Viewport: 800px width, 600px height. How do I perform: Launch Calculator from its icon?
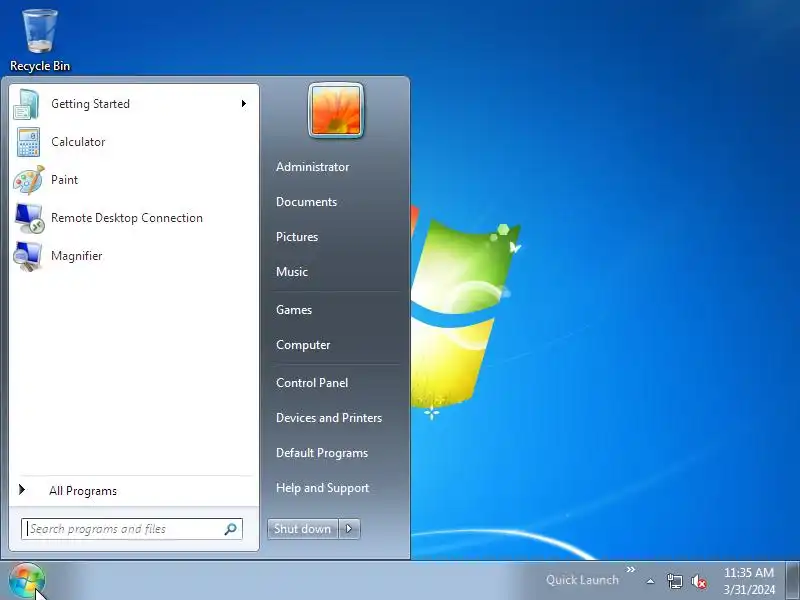pyautogui.click(x=28, y=142)
